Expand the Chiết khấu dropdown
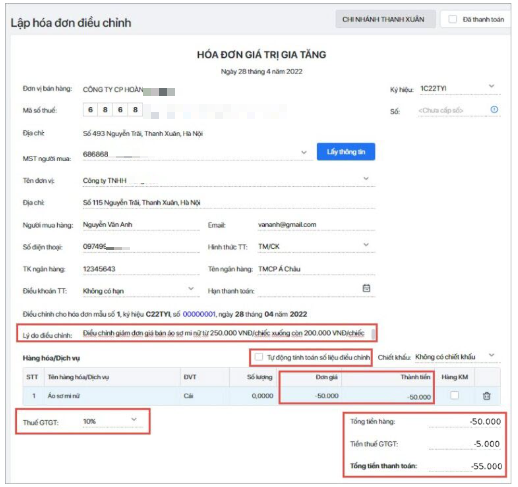518x487 pixels. (x=491, y=355)
